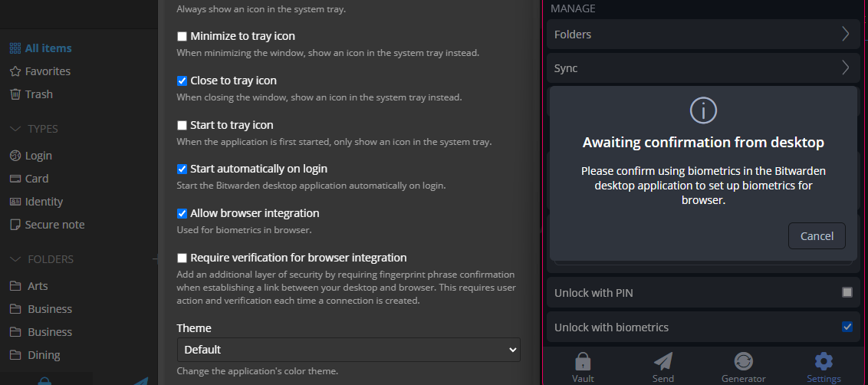Screen dimensions: 868x385
Task: Enable Start to tray icon checkbox
Action: coord(182,125)
